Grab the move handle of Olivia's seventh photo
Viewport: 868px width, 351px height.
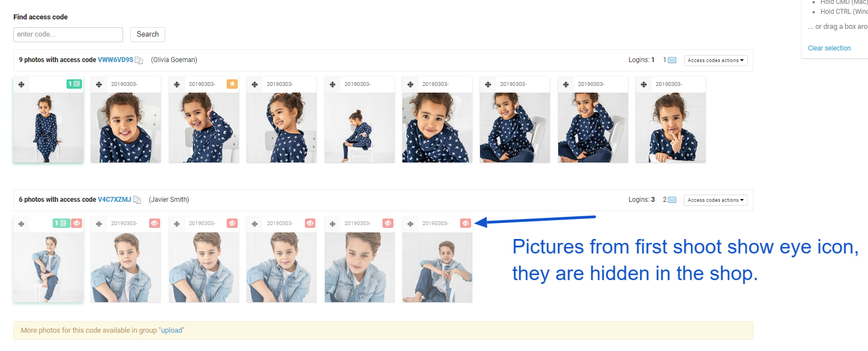[488, 84]
